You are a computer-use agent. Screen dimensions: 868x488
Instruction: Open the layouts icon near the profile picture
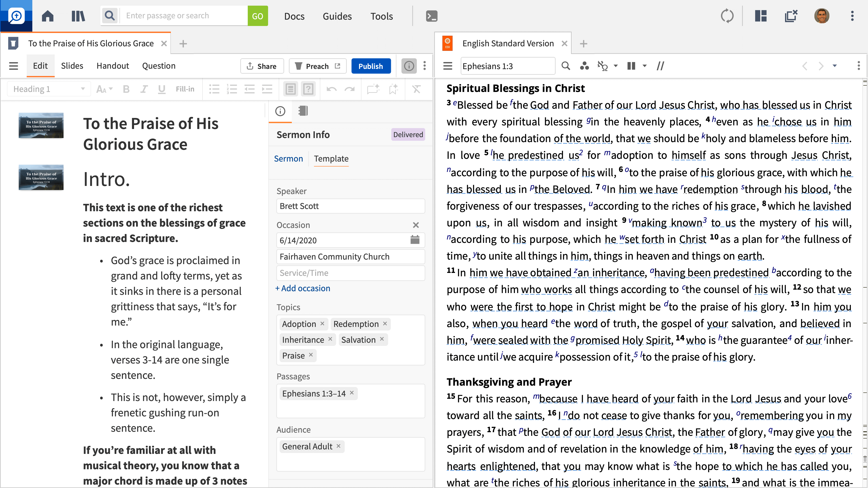tap(760, 16)
